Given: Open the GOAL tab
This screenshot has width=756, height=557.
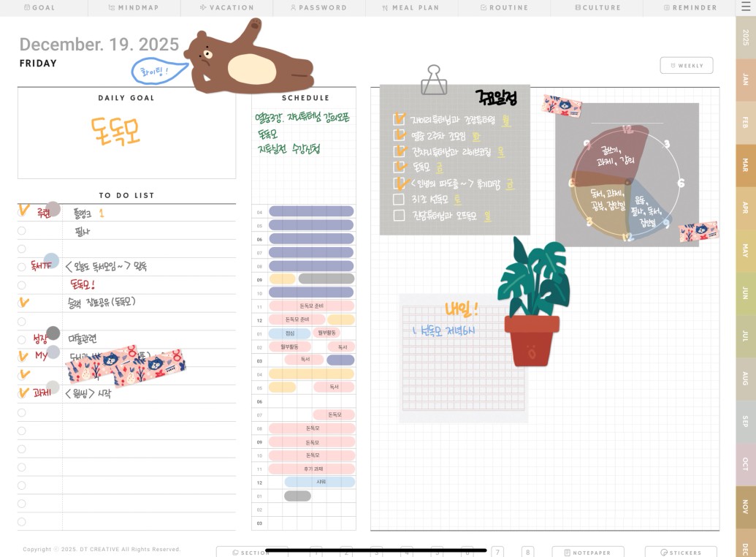Looking at the screenshot, I should [39, 8].
